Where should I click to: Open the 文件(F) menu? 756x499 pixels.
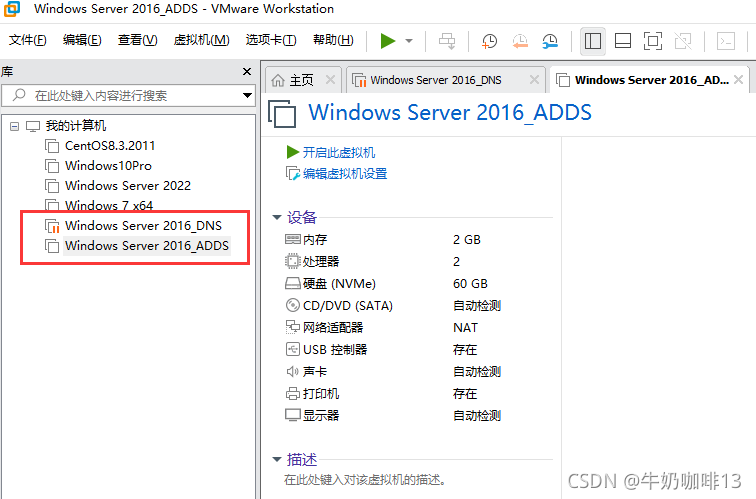click(x=27, y=40)
